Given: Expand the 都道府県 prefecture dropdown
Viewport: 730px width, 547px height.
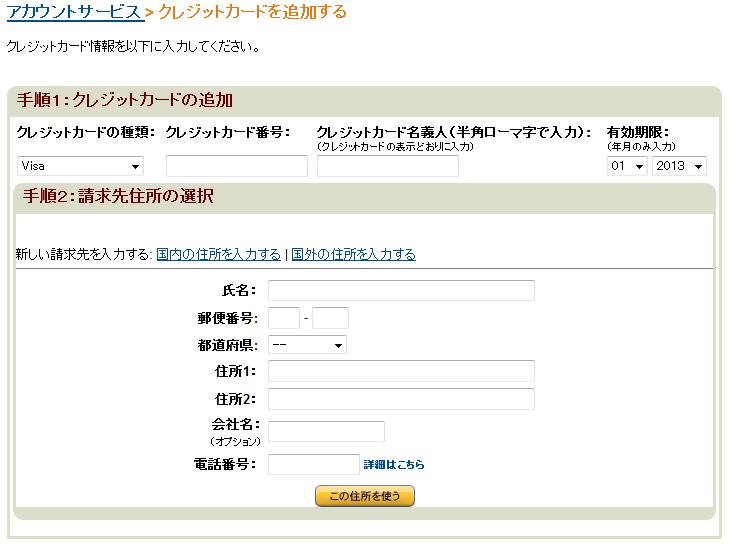Looking at the screenshot, I should tap(307, 345).
